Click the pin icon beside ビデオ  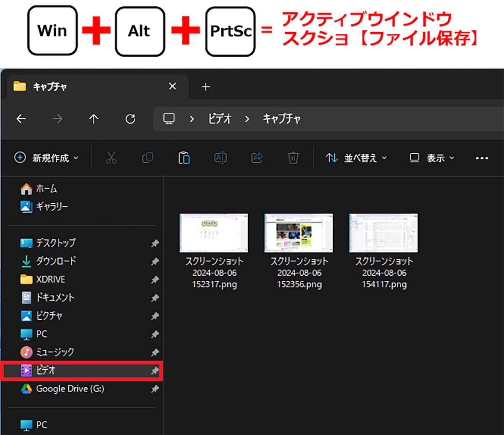click(155, 371)
